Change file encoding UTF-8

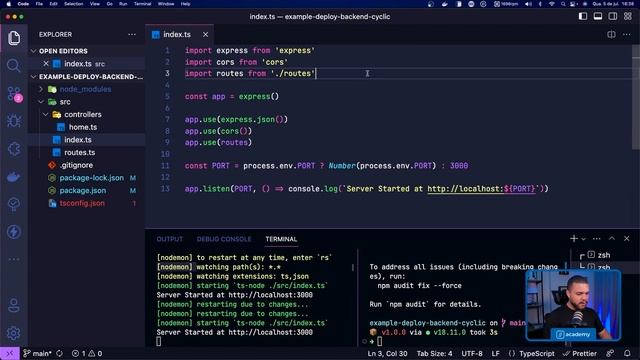pyautogui.click(x=472, y=353)
